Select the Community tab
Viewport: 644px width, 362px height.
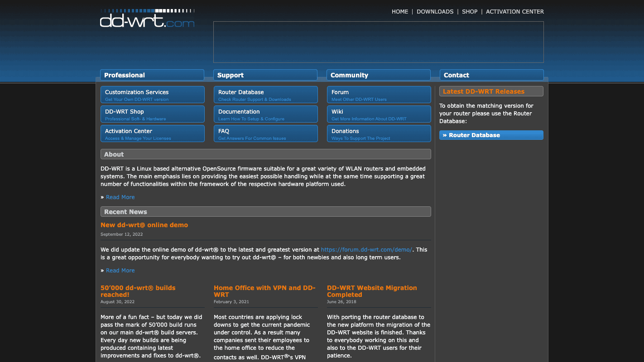pos(379,75)
